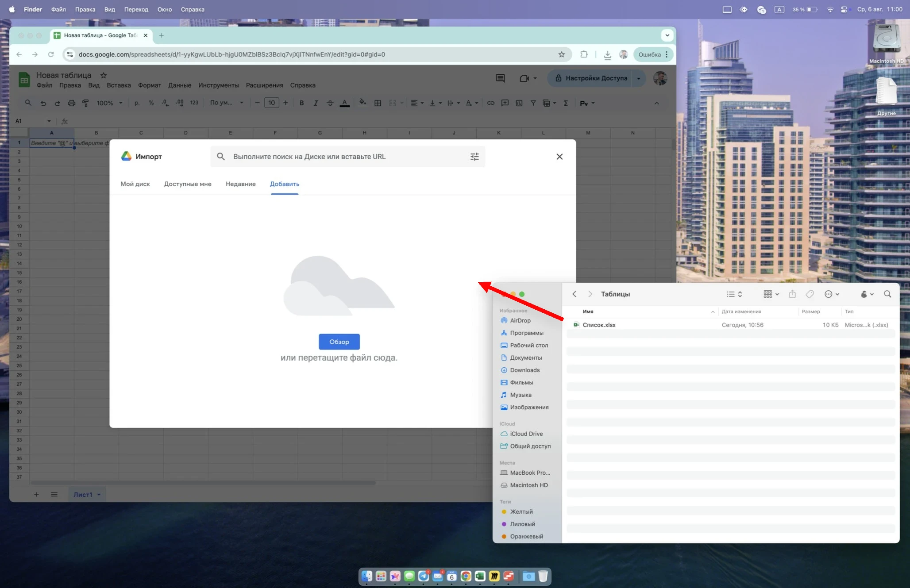Close the Import dialog with X

[x=559, y=157]
